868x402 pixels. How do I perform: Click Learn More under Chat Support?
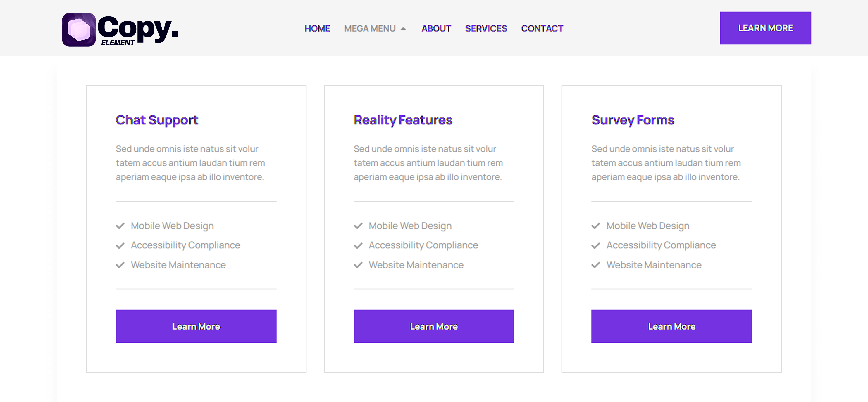click(196, 326)
